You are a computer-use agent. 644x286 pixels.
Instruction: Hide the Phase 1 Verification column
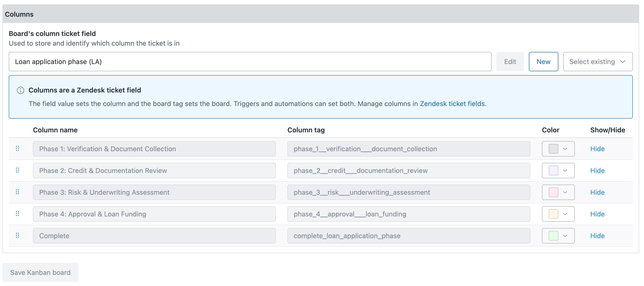pos(597,149)
